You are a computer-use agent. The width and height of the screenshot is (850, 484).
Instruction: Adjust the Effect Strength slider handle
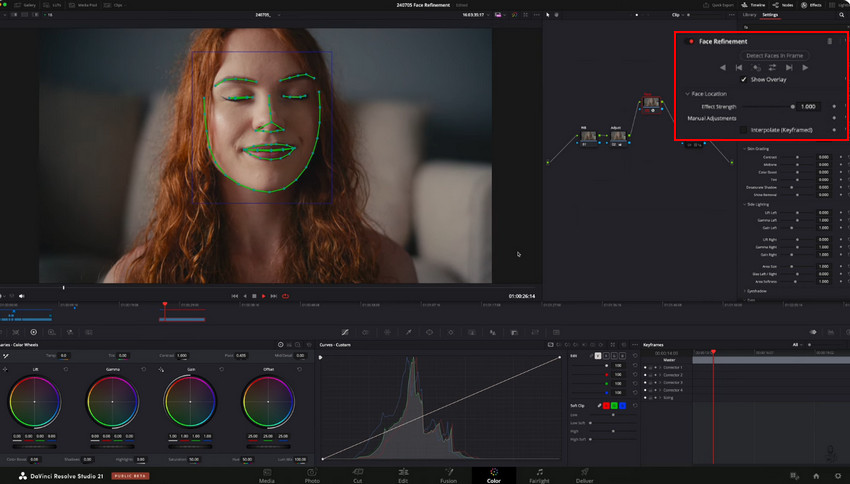tap(793, 107)
